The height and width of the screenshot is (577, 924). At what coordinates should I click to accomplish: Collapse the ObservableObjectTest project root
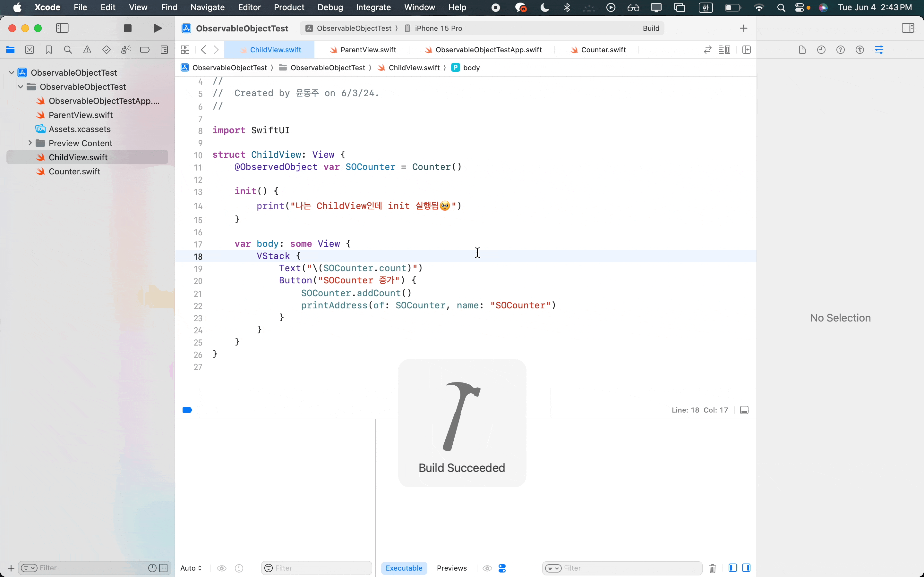(x=12, y=72)
